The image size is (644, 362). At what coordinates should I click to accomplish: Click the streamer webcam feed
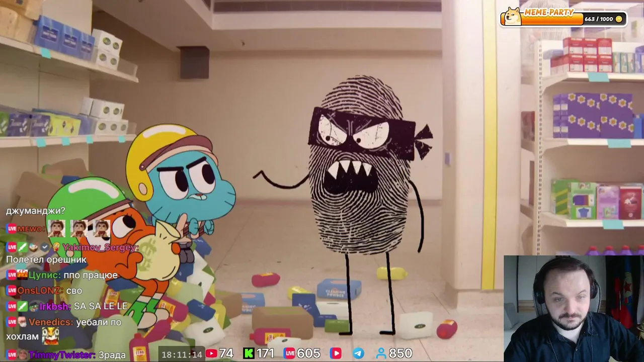[x=574, y=309]
